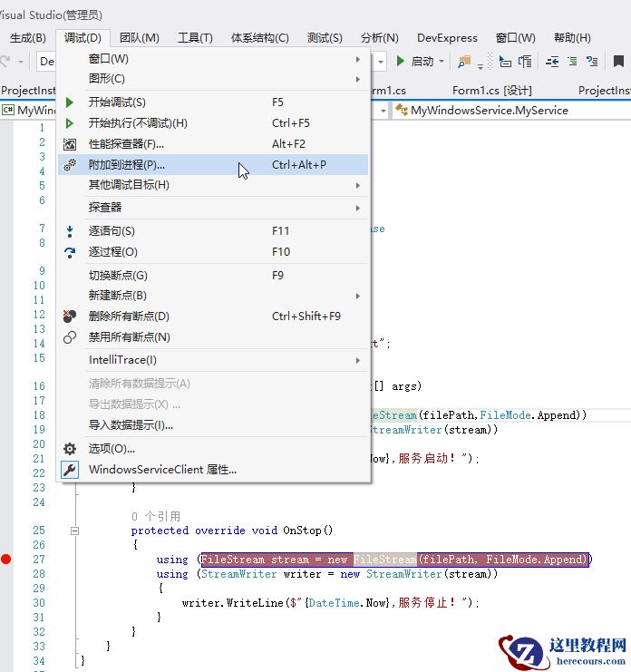Open the MyWindowsService.MyService type dropdown
The width and height of the screenshot is (631, 672).
[x=513, y=110]
